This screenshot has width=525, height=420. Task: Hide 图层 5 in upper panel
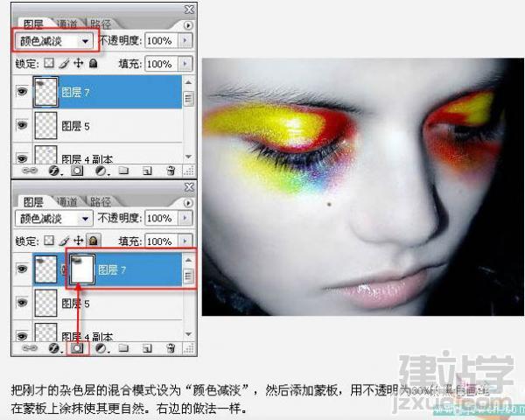click(x=22, y=125)
